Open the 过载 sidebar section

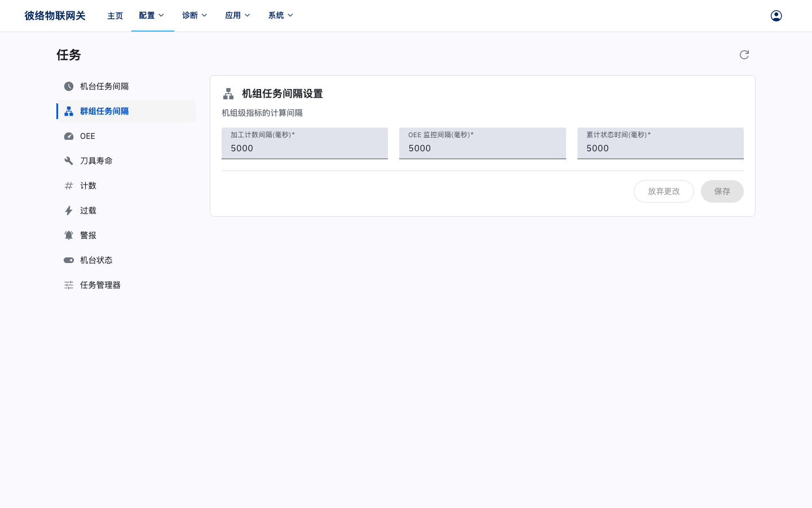click(126, 211)
